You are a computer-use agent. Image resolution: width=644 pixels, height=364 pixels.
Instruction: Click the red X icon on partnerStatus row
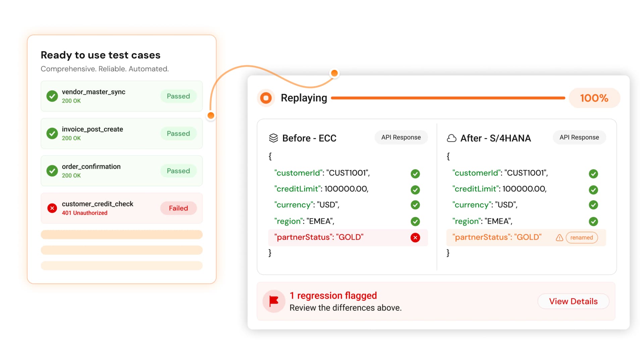(415, 238)
